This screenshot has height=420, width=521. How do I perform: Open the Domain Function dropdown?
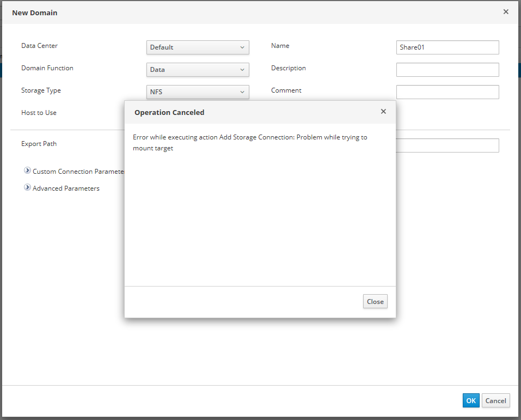tap(198, 70)
